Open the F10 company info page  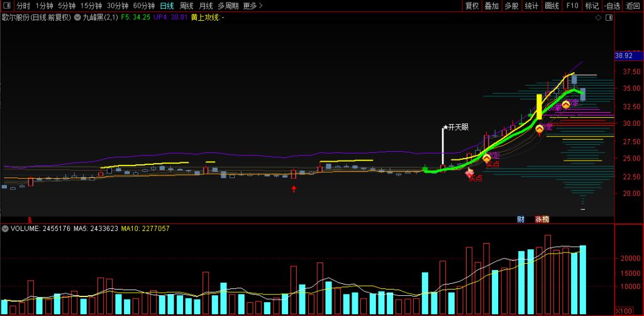coord(572,6)
